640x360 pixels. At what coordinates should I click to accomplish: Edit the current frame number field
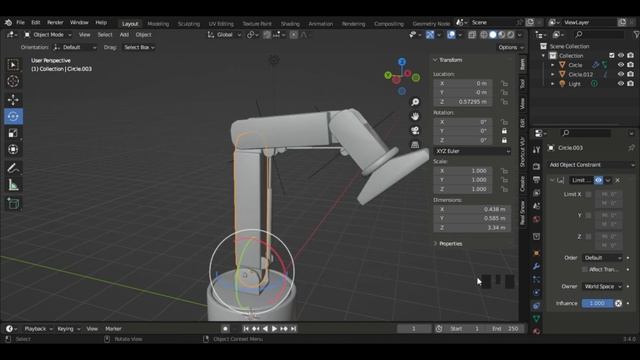coord(414,329)
